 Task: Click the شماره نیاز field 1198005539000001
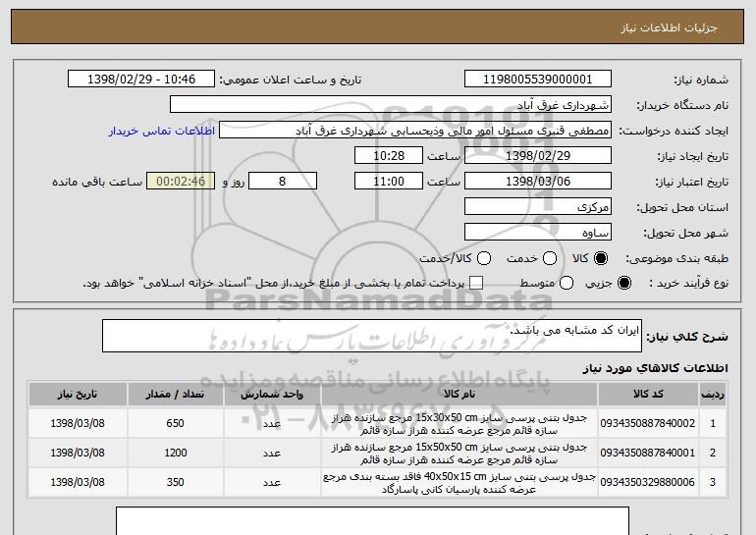538,80
